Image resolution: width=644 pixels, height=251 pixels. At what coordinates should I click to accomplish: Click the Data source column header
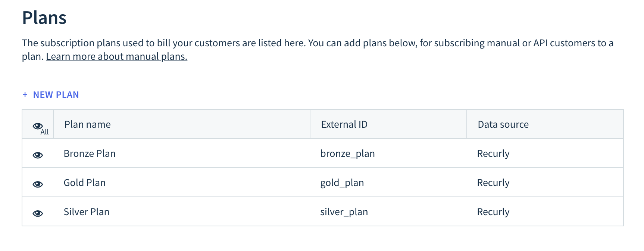click(503, 124)
